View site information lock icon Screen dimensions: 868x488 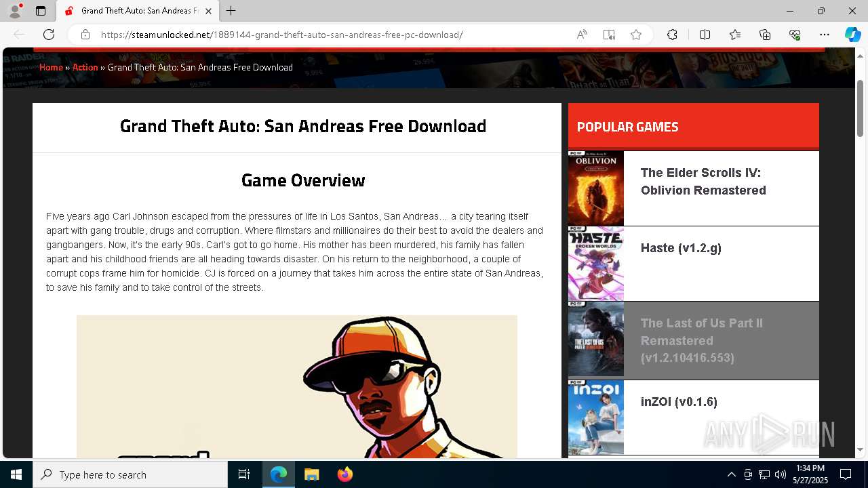click(x=85, y=35)
